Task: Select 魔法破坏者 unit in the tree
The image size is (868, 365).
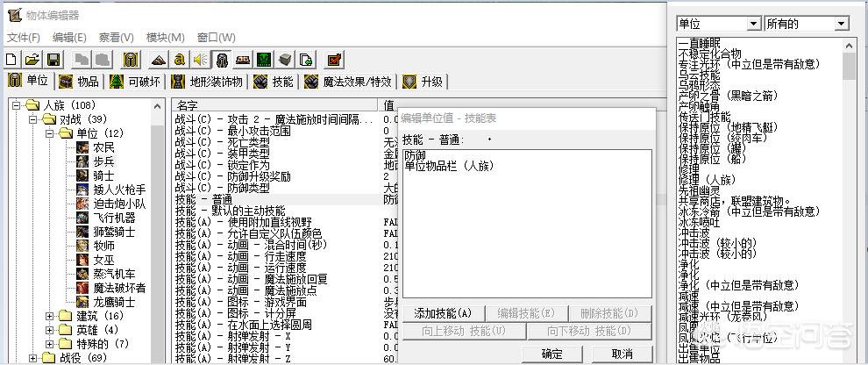Action: 119,288
